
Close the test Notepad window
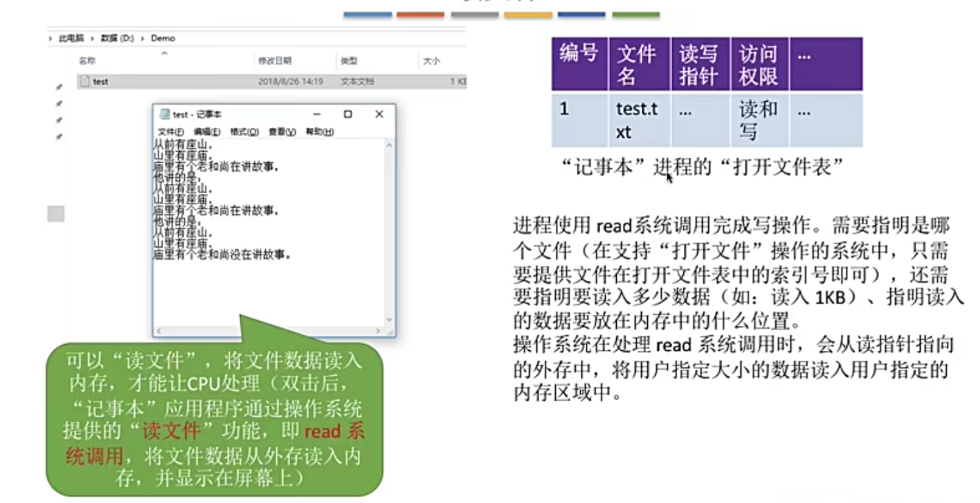pos(379,114)
